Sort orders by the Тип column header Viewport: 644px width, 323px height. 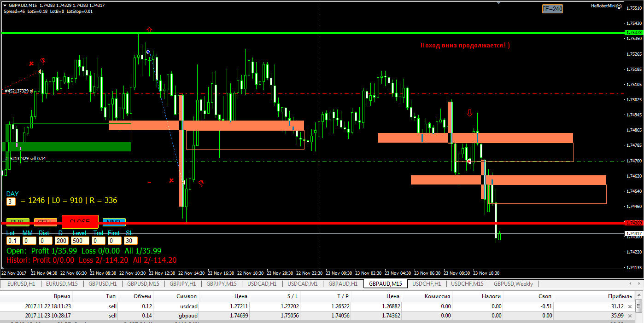[x=96, y=296]
